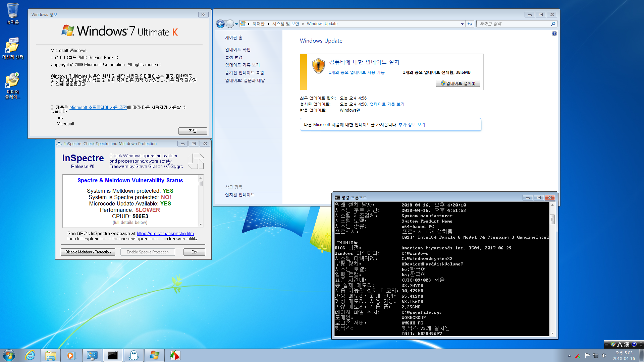Screen dimensions: 644x362
Task: Click 제어판 in the breadcrumb
Action: (258, 24)
